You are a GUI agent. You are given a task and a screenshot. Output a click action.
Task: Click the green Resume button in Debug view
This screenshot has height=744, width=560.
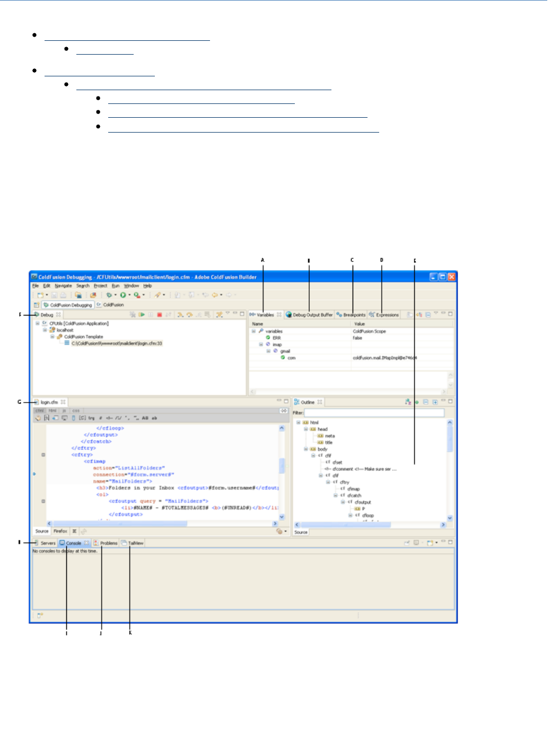pos(142,314)
